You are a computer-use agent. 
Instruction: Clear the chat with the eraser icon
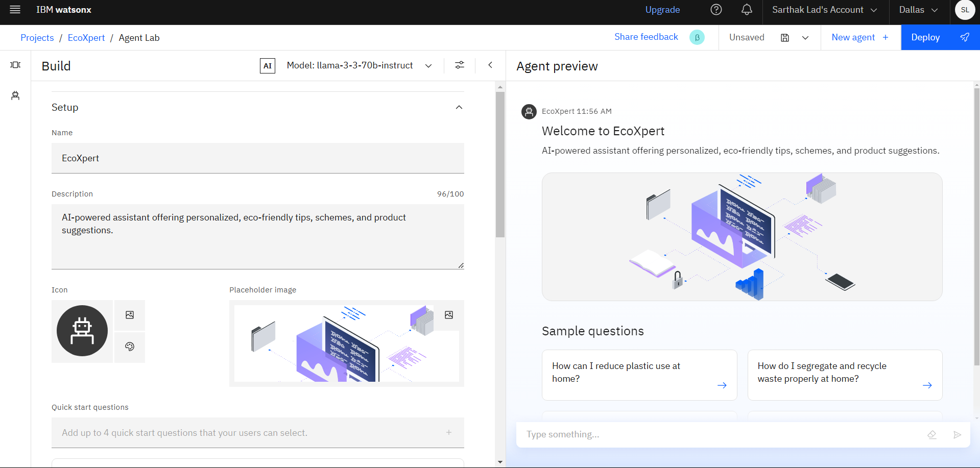click(932, 434)
